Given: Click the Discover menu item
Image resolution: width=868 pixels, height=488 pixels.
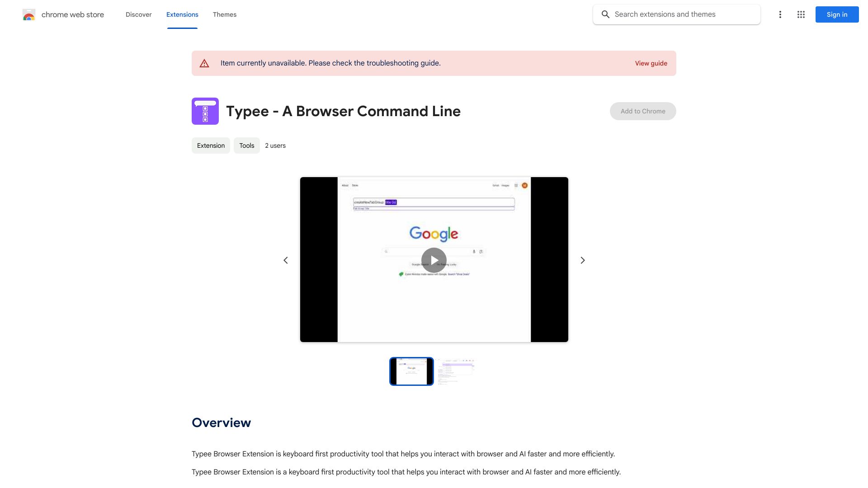Looking at the screenshot, I should [x=139, y=14].
